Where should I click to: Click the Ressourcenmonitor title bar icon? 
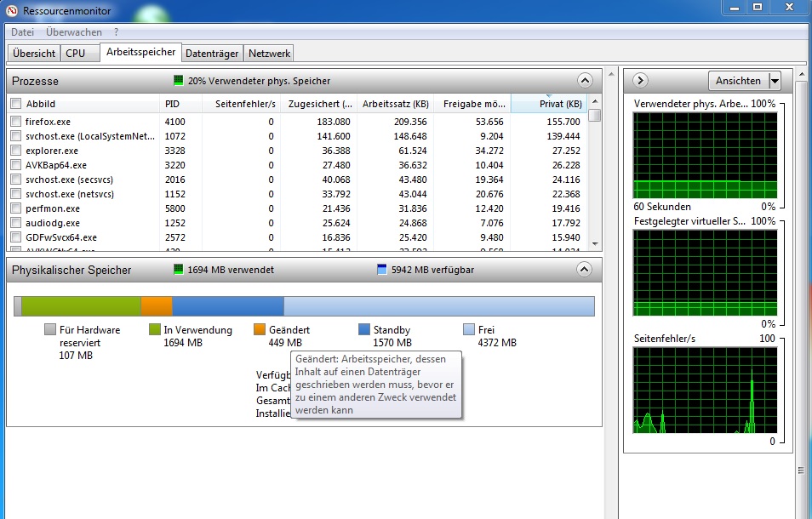click(x=11, y=10)
